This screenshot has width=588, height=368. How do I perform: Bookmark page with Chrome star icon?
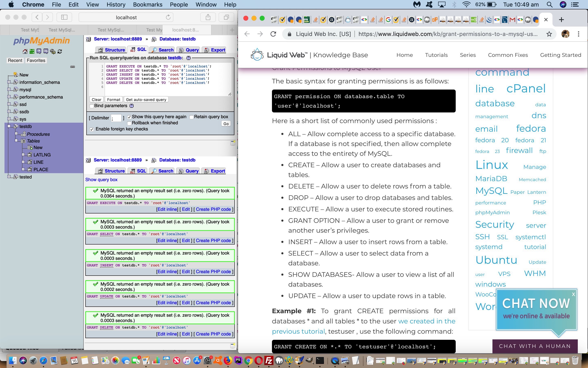[x=549, y=34]
